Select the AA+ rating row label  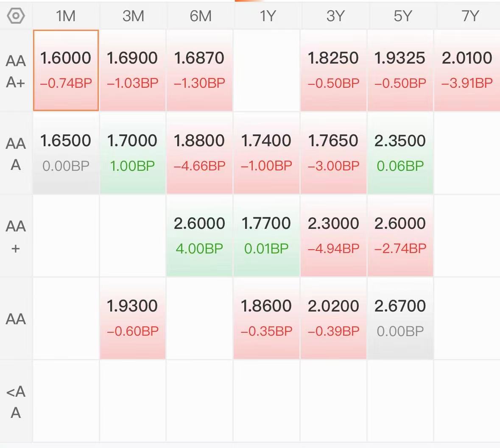click(16, 237)
